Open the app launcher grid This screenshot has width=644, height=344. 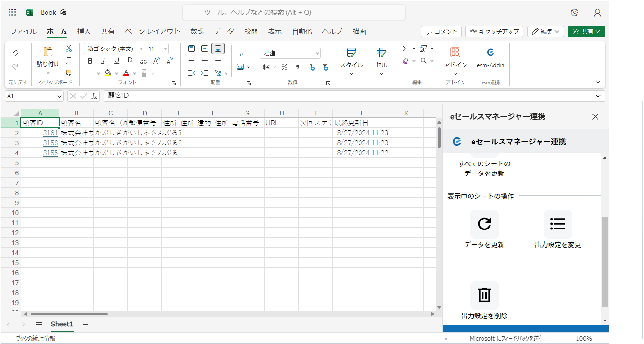(x=12, y=12)
